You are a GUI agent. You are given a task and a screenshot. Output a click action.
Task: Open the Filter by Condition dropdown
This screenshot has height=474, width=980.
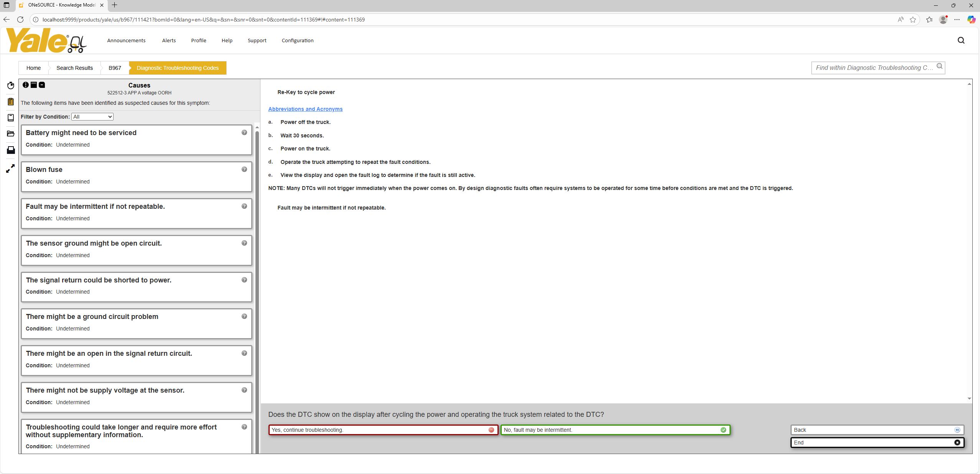[92, 116]
